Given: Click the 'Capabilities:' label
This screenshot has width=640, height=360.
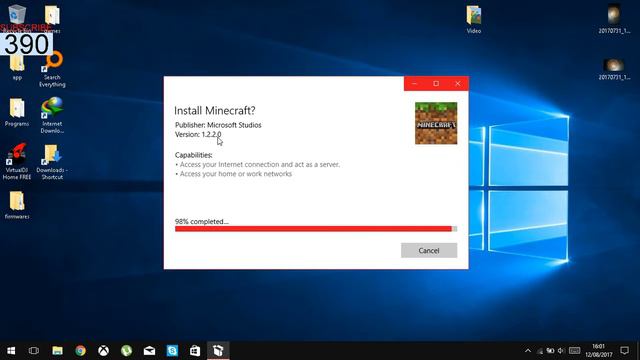Looking at the screenshot, I should (x=193, y=155).
